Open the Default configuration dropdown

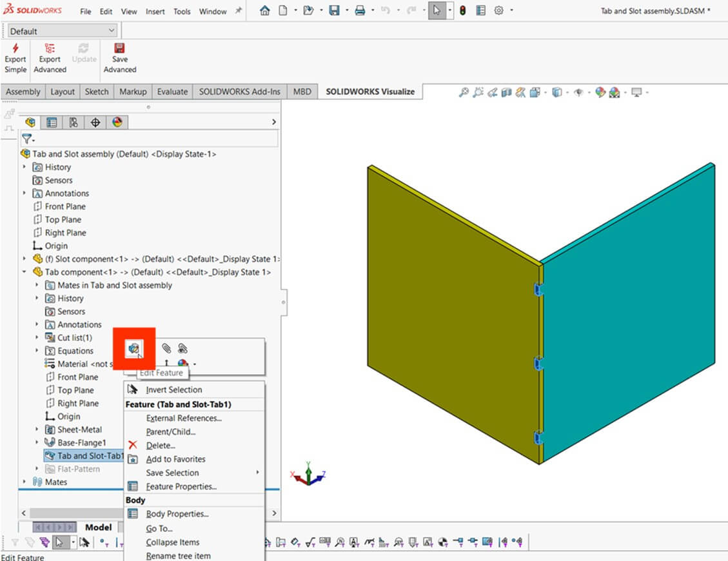coord(61,30)
